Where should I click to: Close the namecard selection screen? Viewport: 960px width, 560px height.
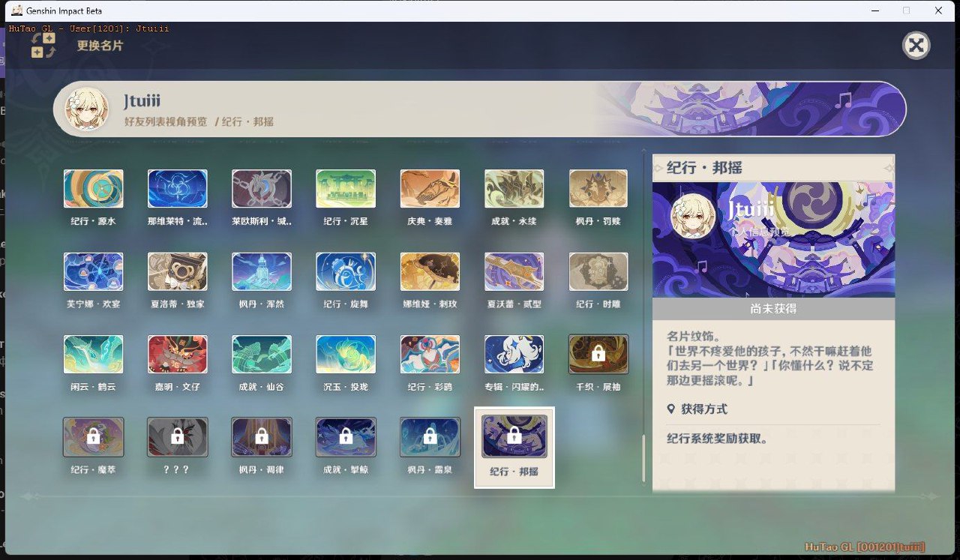916,46
